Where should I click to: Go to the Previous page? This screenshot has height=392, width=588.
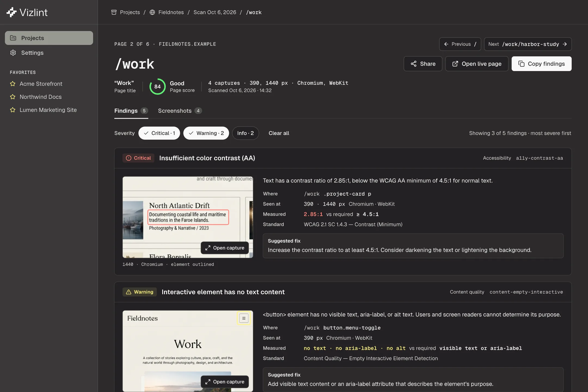coord(460,44)
